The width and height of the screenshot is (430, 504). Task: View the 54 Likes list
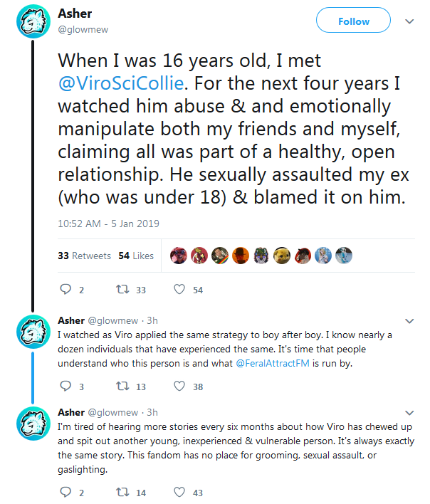136,256
